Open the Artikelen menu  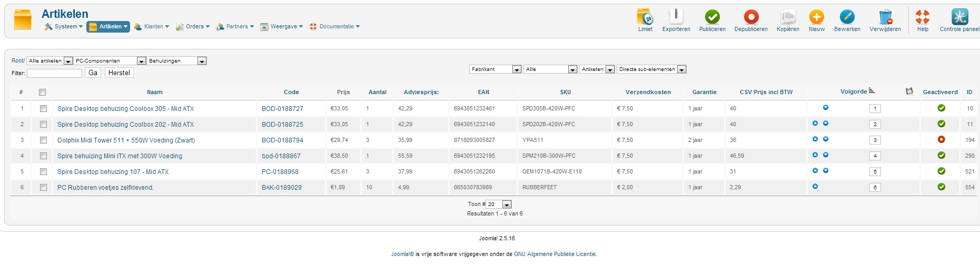tap(108, 26)
